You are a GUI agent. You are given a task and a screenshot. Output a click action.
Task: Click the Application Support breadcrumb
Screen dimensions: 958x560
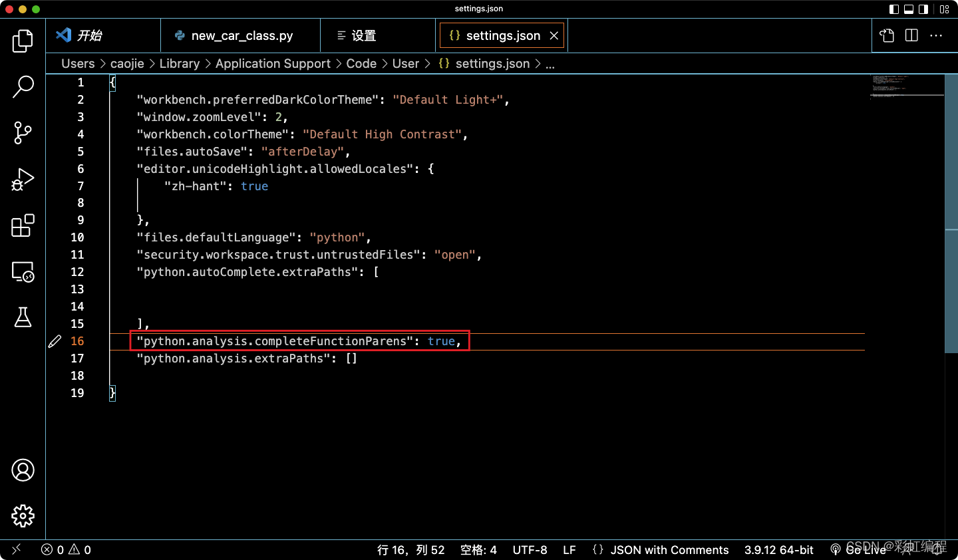point(273,64)
